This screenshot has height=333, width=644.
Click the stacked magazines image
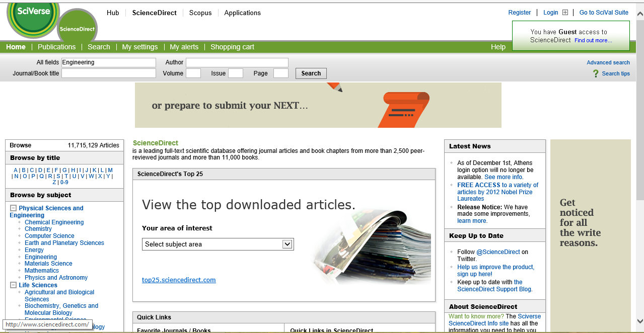click(x=373, y=246)
